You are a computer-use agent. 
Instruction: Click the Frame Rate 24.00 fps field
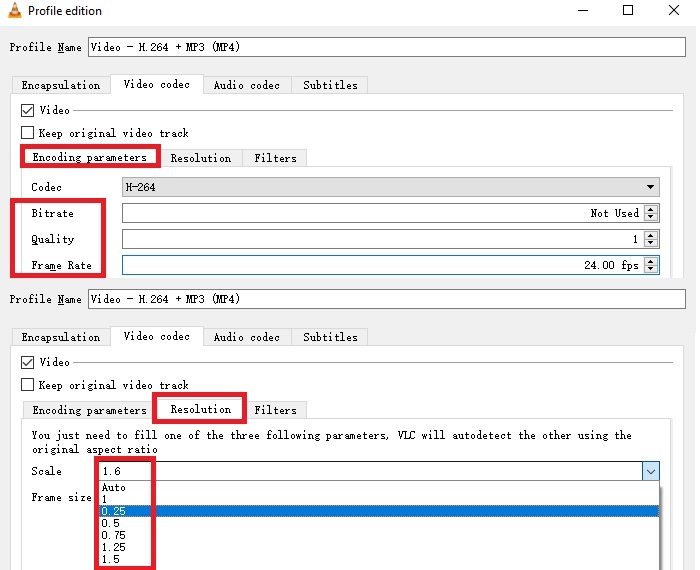tap(383, 265)
